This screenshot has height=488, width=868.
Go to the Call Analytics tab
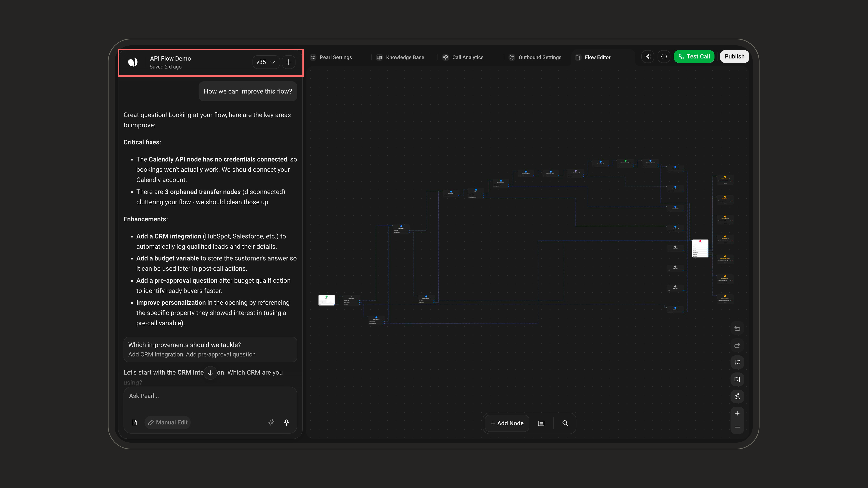(x=463, y=57)
